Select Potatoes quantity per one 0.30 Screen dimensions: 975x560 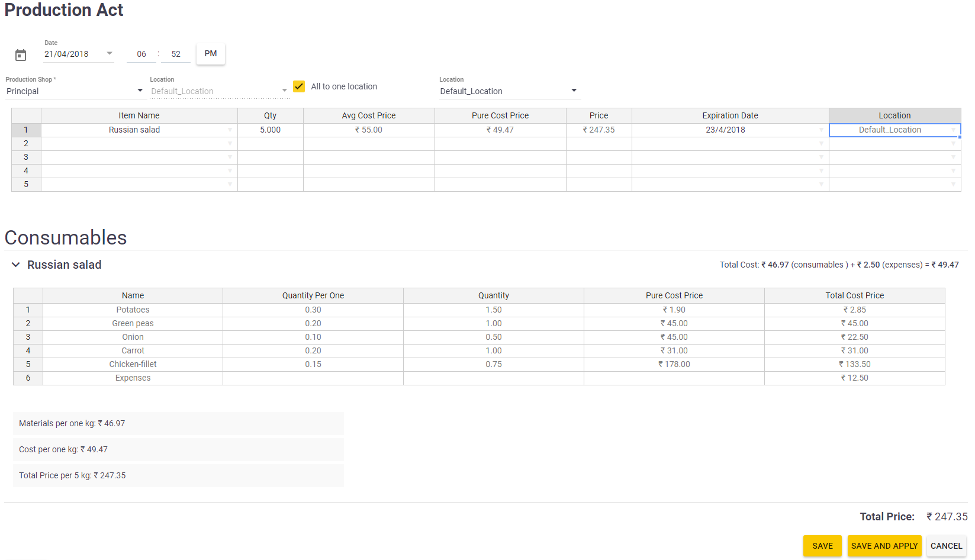(313, 310)
